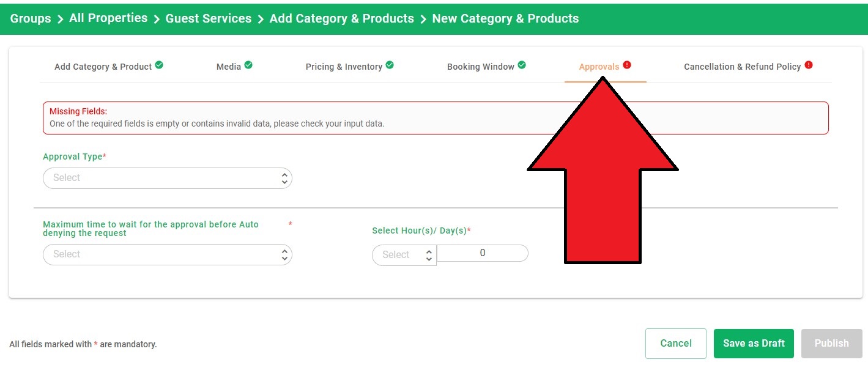Image resolution: width=868 pixels, height=365 pixels.
Task: Click the green checkmark next to Media
Action: click(x=248, y=65)
